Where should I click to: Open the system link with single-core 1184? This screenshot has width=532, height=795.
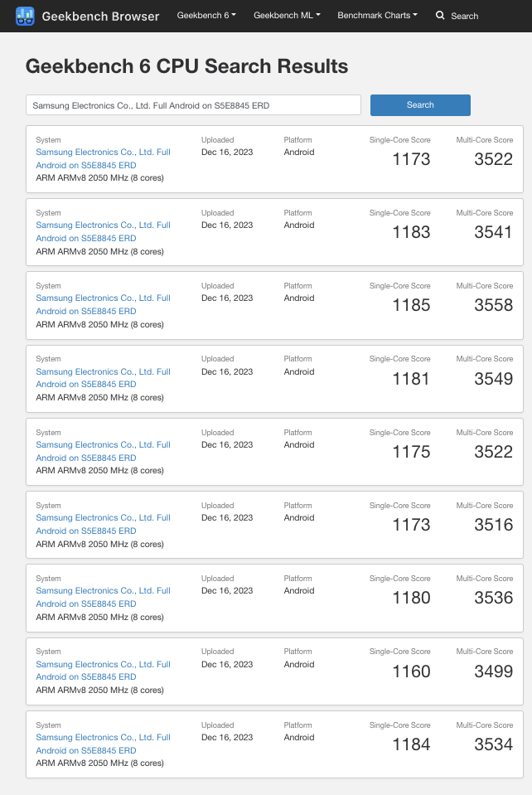(x=103, y=744)
